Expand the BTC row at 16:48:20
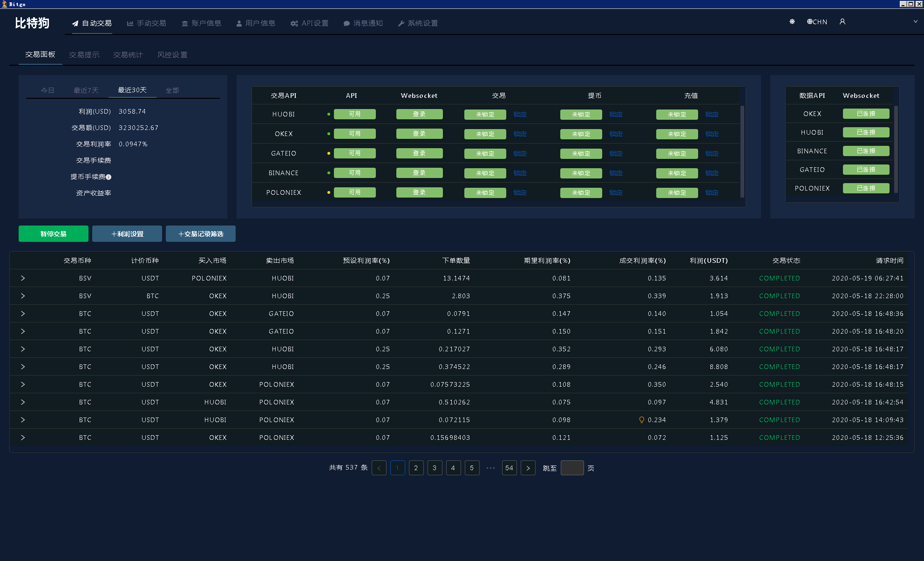 tap(23, 331)
